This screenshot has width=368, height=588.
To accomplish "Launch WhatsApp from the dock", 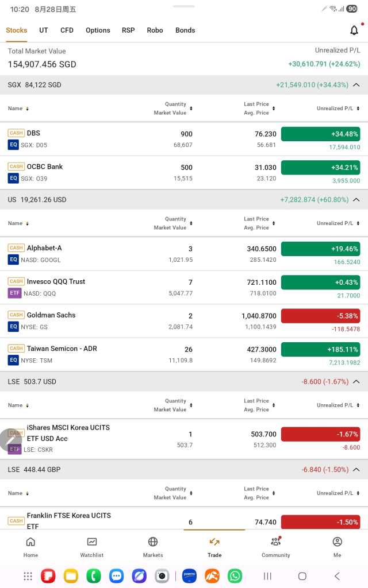I will tap(235, 575).
